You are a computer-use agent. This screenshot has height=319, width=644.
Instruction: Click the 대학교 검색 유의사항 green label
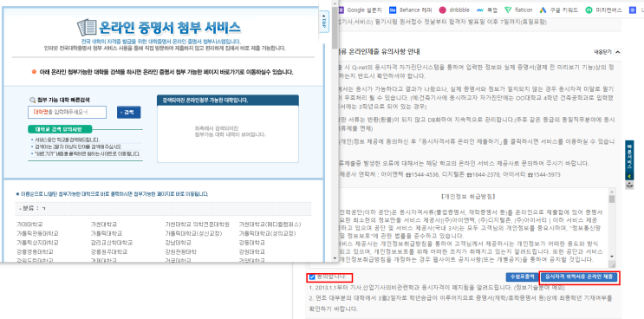pos(60,128)
